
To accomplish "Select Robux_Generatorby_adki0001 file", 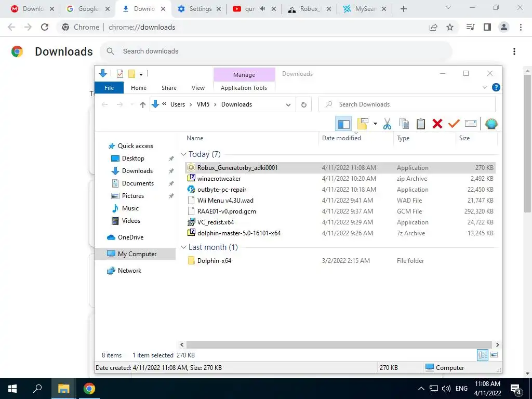I will click(x=340, y=168).
